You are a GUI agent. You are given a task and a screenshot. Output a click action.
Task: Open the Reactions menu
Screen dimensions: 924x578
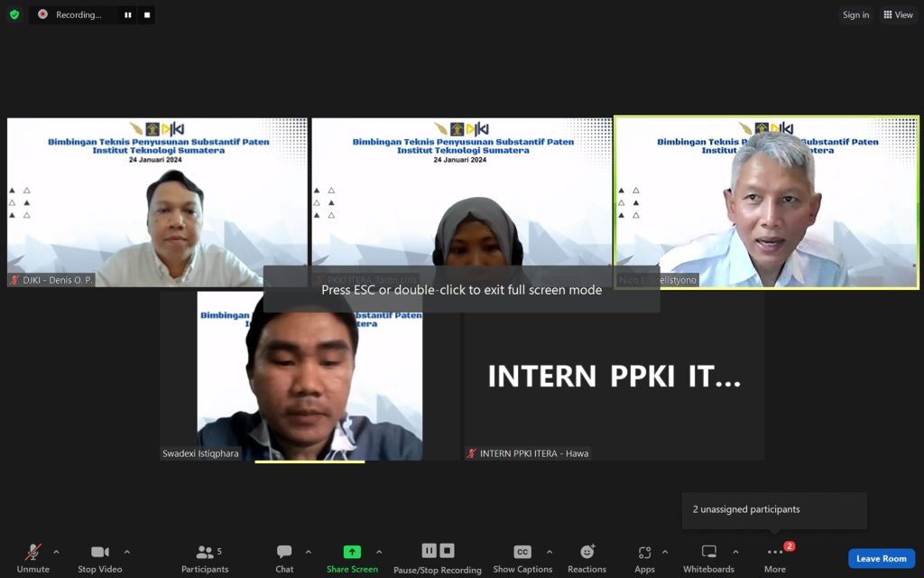pos(587,558)
